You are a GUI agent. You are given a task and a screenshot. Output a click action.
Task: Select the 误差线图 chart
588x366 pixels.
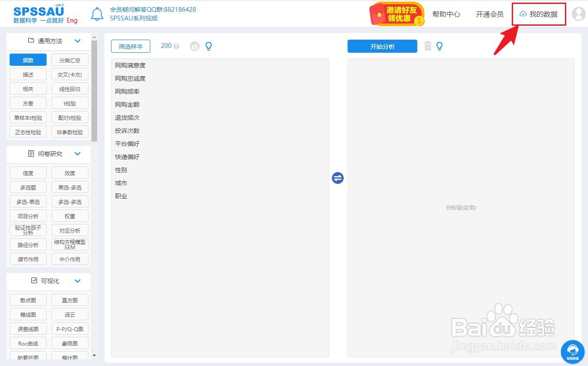click(28, 329)
